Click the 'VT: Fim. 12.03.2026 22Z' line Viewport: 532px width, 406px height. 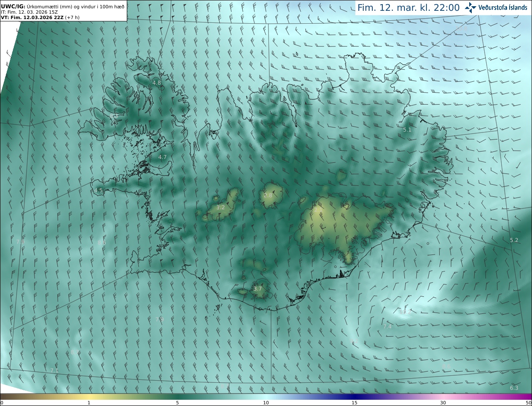point(40,17)
